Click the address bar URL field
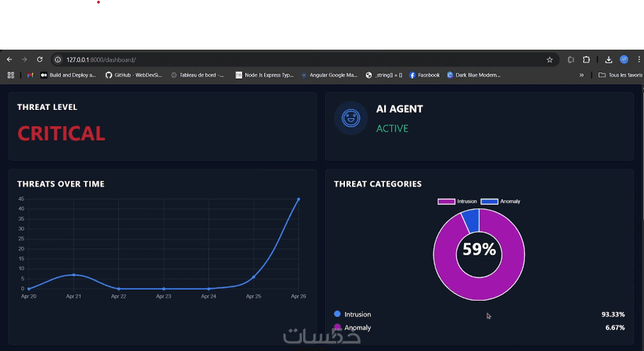 click(304, 60)
